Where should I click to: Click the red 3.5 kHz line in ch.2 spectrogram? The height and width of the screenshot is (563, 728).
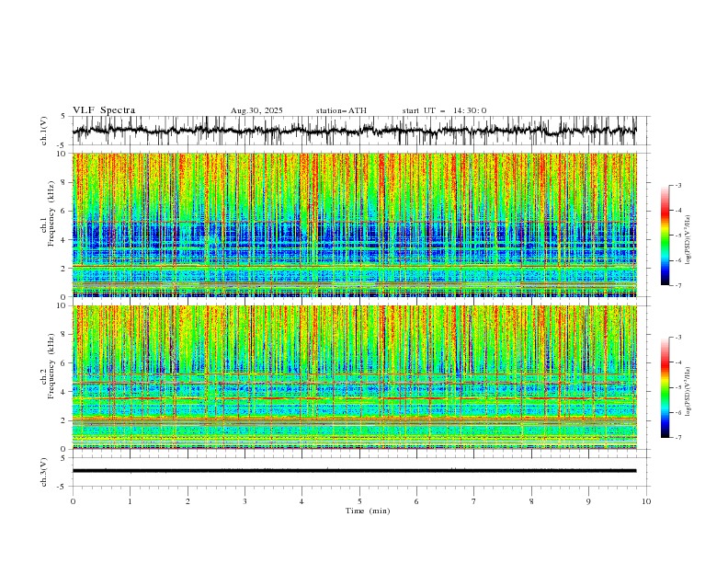coord(354,398)
